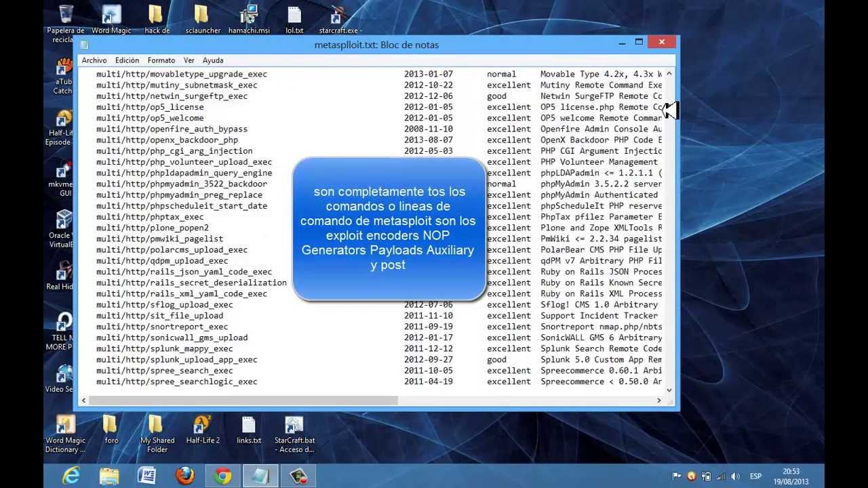The image size is (868, 488).
Task: Click the text multi/http/splunk_mappy_exec
Action: (164, 348)
